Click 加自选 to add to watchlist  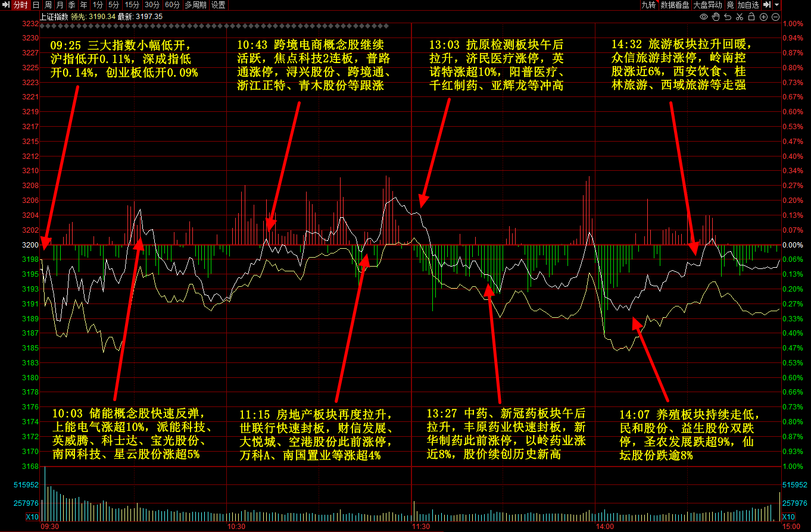click(748, 5)
